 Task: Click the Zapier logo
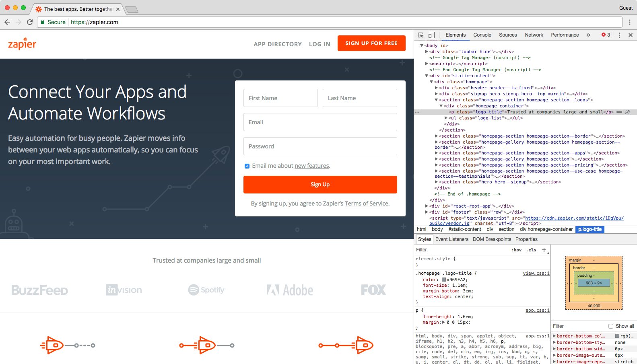click(22, 43)
